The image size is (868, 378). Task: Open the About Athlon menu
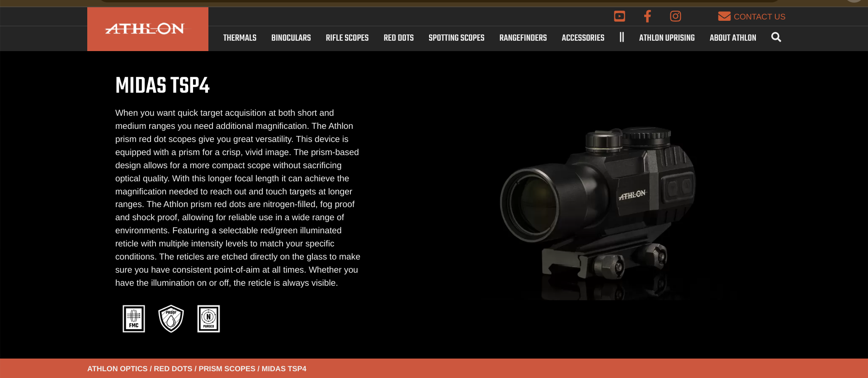733,38
